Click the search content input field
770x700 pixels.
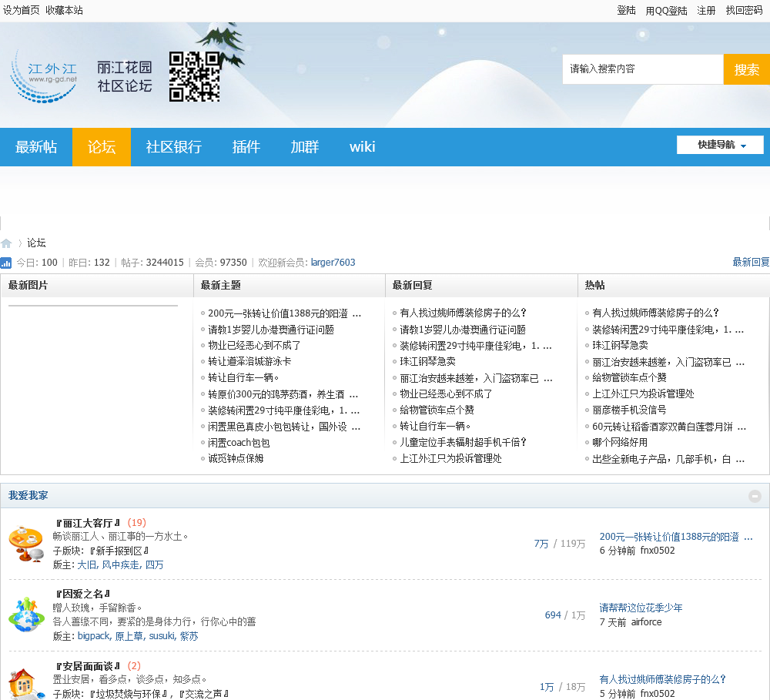(x=642, y=69)
